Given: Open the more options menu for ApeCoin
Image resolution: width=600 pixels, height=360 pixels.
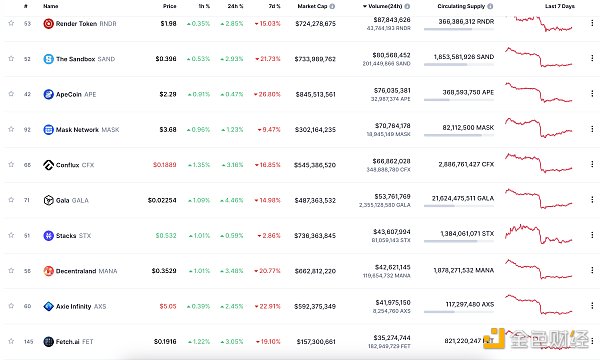Looking at the screenshot, I should tap(592, 94).
